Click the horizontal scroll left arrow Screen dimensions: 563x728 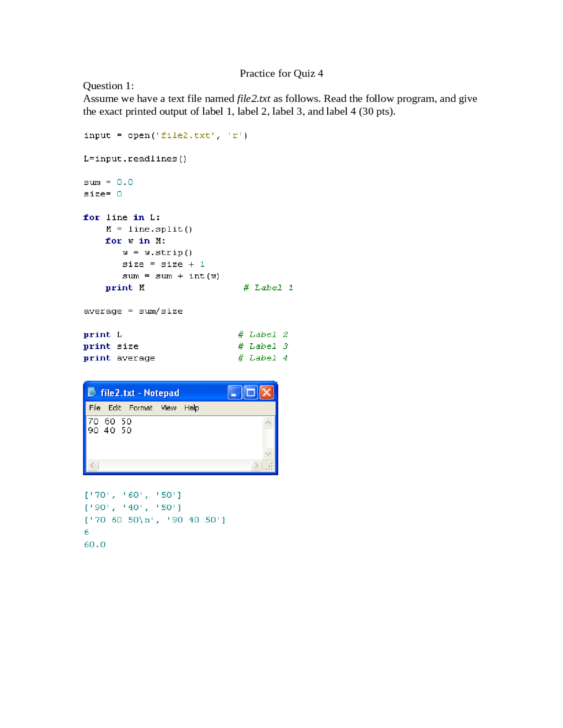pyautogui.click(x=92, y=465)
